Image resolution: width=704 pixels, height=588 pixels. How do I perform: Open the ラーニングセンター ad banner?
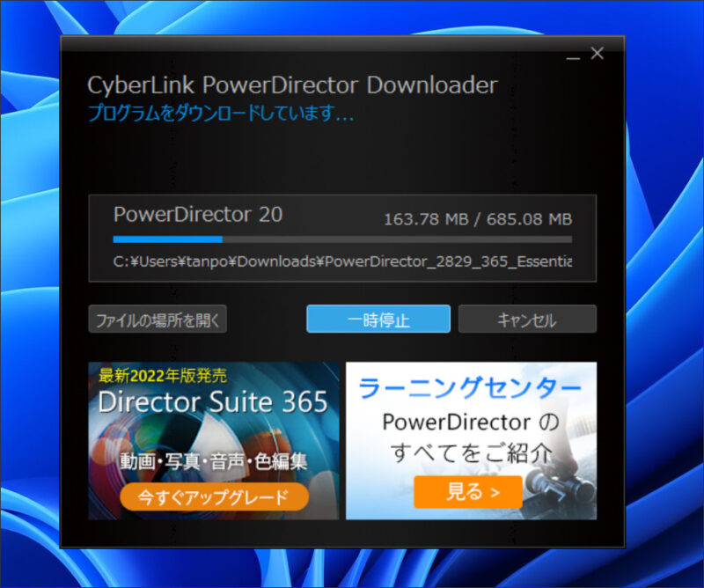(472, 441)
